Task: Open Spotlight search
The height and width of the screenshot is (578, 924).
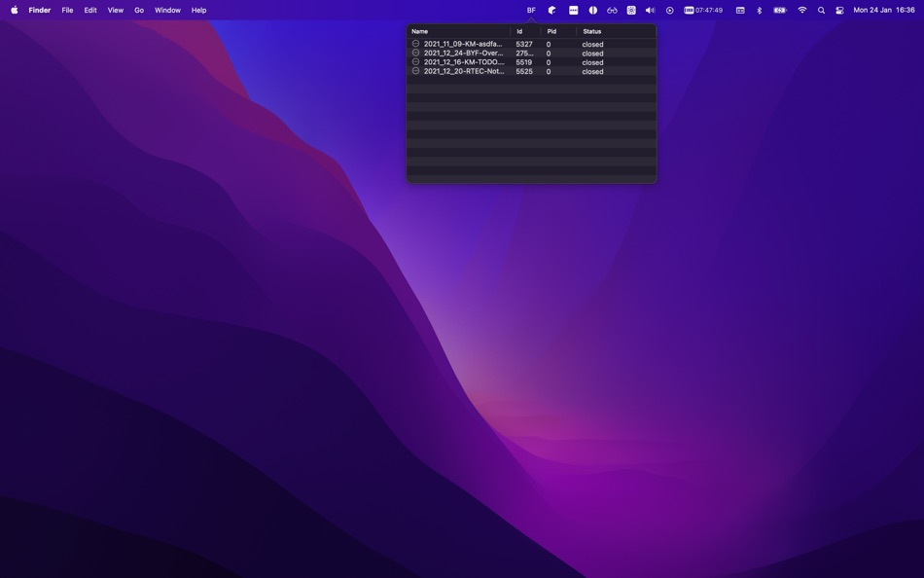Action: point(821,10)
